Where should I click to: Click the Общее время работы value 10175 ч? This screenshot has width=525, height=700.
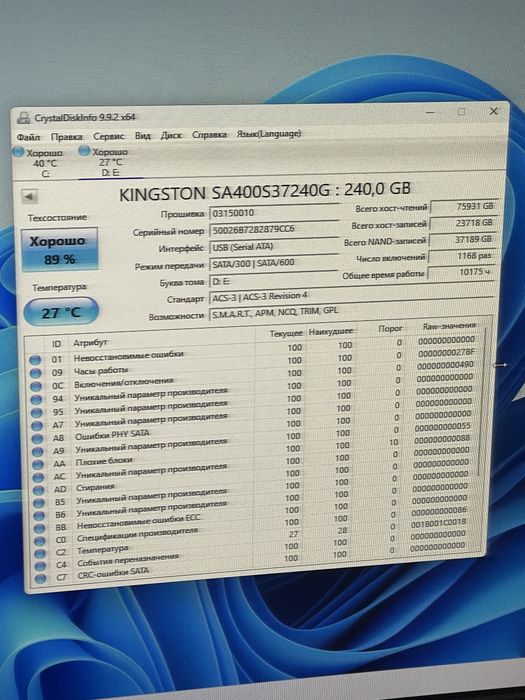click(x=462, y=272)
